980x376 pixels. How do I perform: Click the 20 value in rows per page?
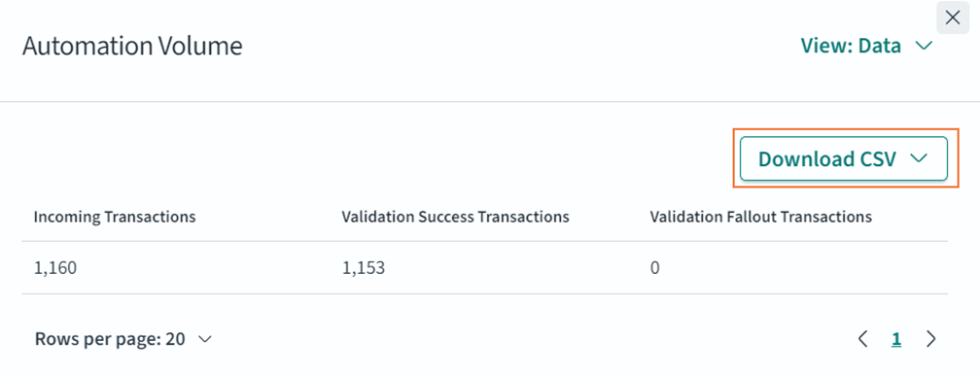tap(176, 339)
